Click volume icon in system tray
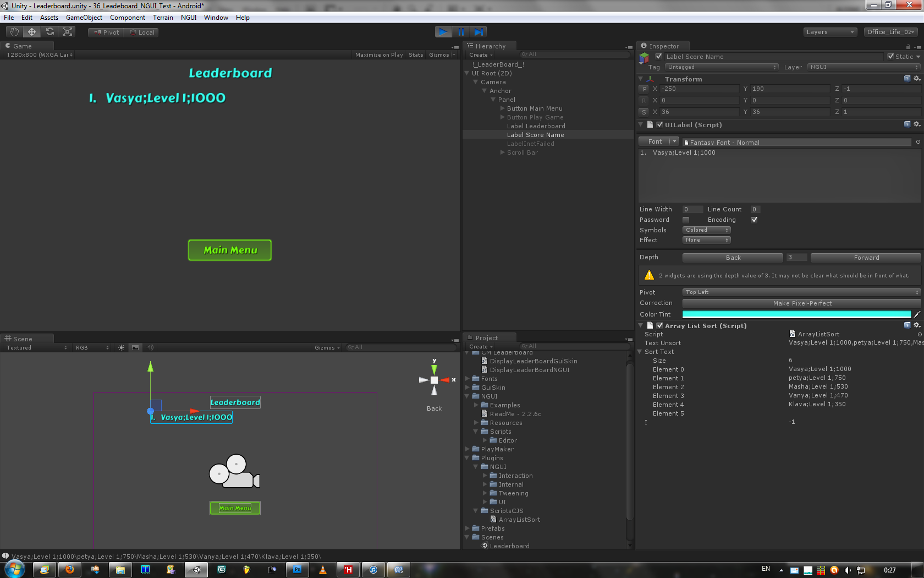924x578 pixels. 848,570
